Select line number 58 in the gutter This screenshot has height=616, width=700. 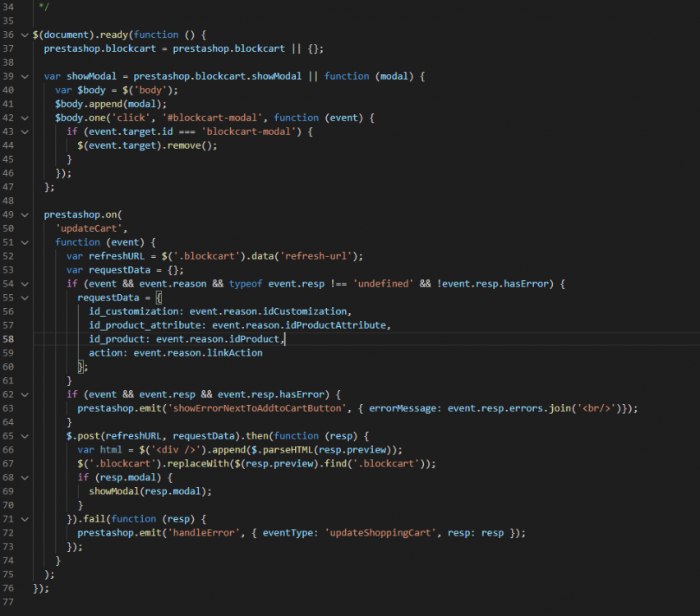(x=8, y=339)
